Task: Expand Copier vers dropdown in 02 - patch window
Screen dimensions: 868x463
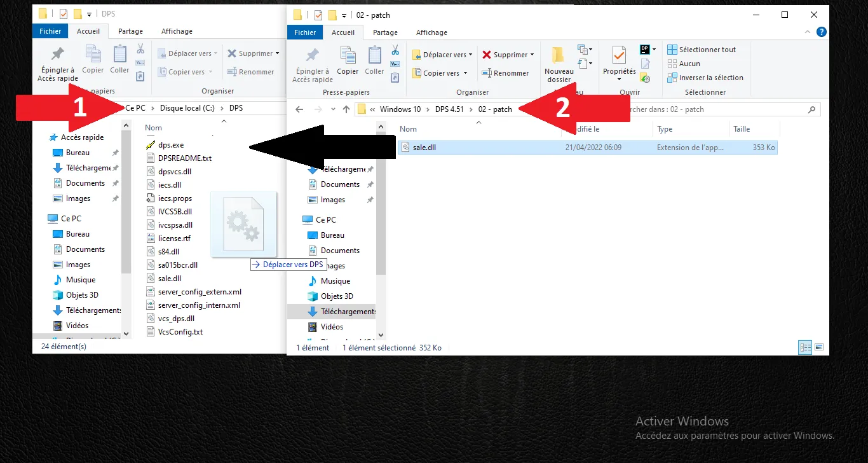Action: tap(465, 73)
